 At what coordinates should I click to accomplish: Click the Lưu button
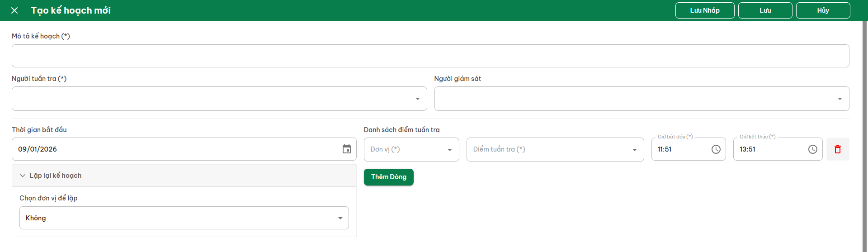[765, 10]
